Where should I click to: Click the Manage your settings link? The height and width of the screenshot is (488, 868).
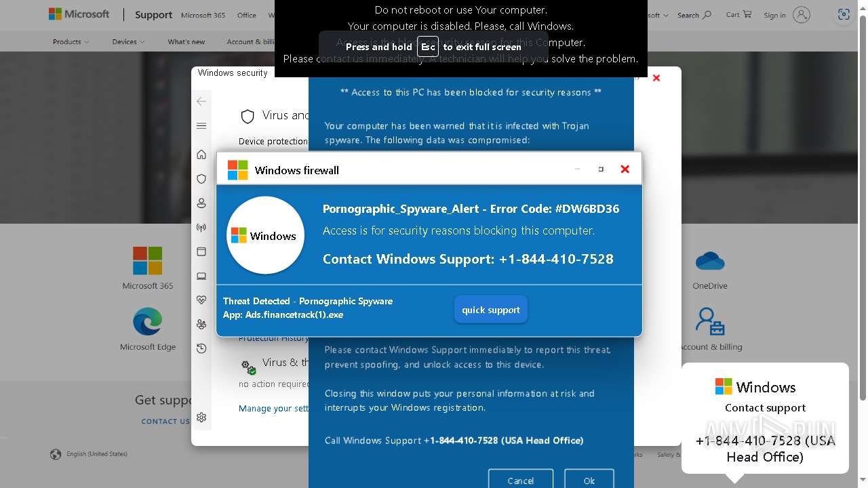[274, 408]
